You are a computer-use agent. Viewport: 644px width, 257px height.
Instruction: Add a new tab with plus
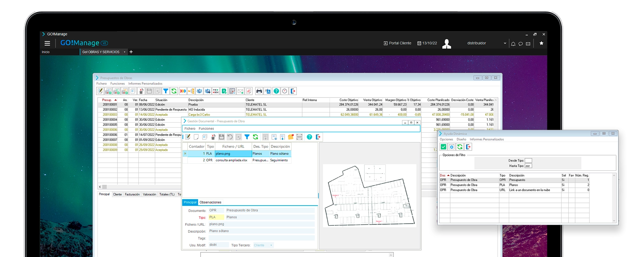(x=131, y=52)
